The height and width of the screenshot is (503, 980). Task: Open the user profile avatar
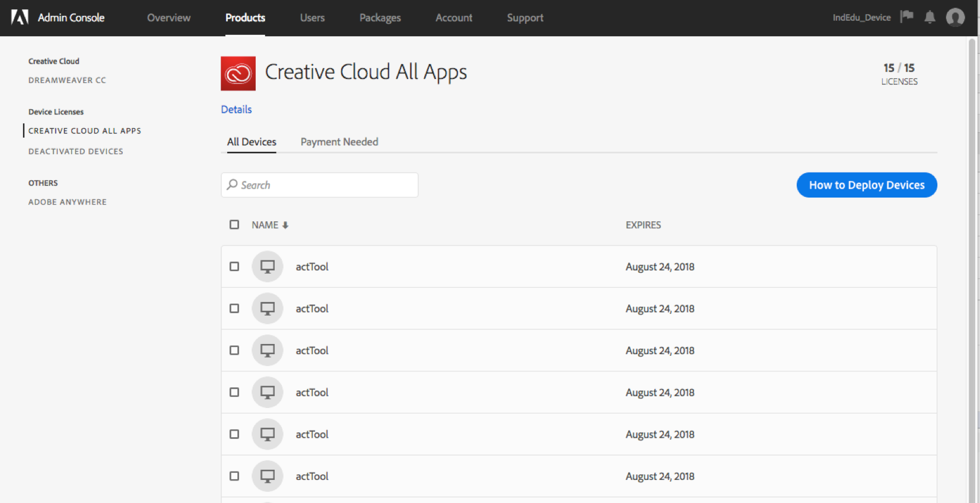955,17
